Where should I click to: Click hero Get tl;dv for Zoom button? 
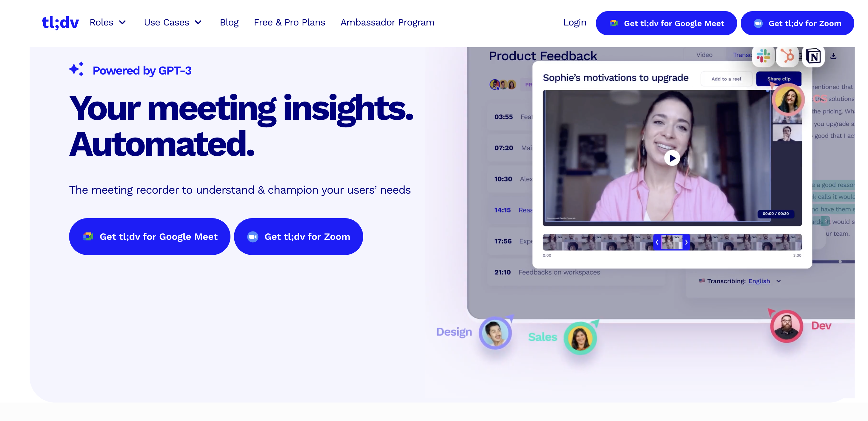coord(298,237)
